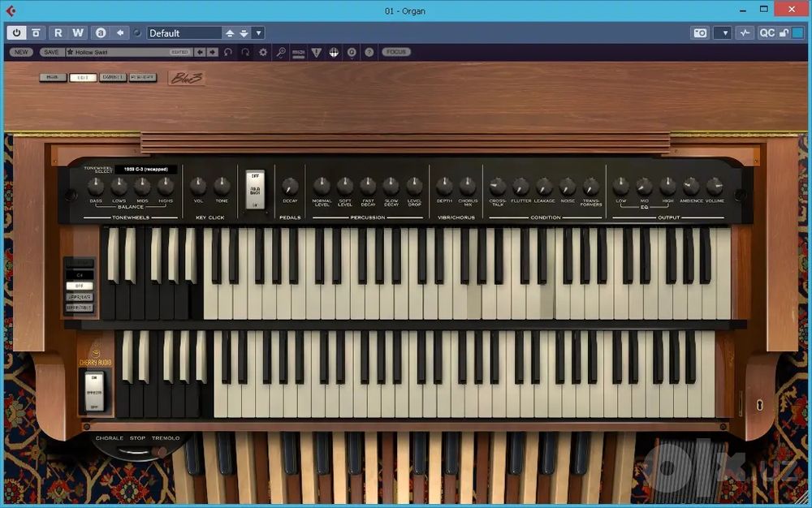Click the Chorus Mix knob
Viewport: 812px width, 508px height.
point(468,186)
